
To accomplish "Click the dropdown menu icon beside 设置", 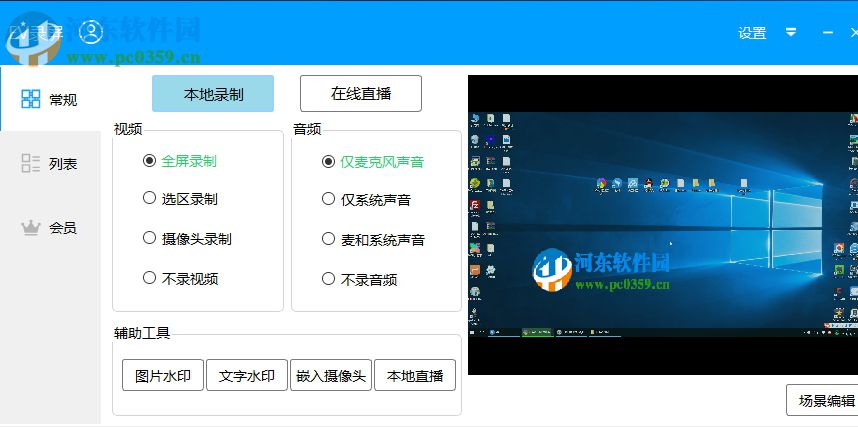I will (x=791, y=33).
